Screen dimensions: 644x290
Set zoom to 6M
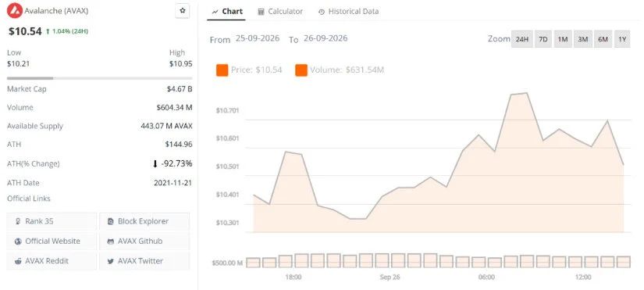(x=603, y=40)
